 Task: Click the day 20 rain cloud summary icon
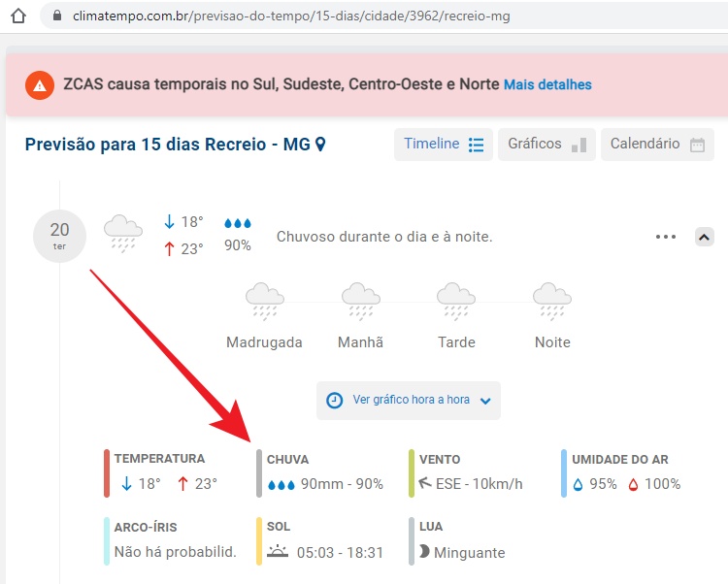[122, 234]
